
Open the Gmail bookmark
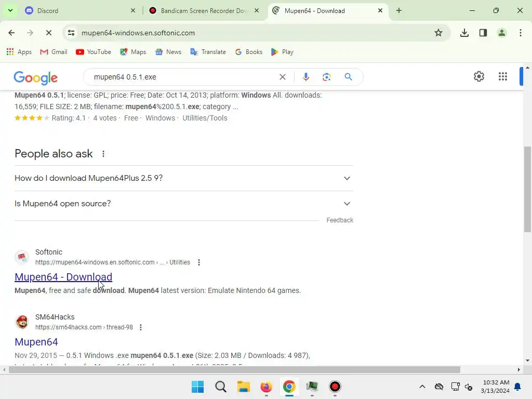click(x=54, y=52)
